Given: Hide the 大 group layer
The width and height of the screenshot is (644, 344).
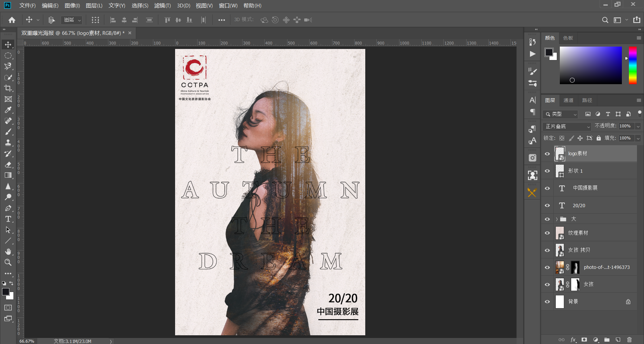Looking at the screenshot, I should pyautogui.click(x=547, y=219).
